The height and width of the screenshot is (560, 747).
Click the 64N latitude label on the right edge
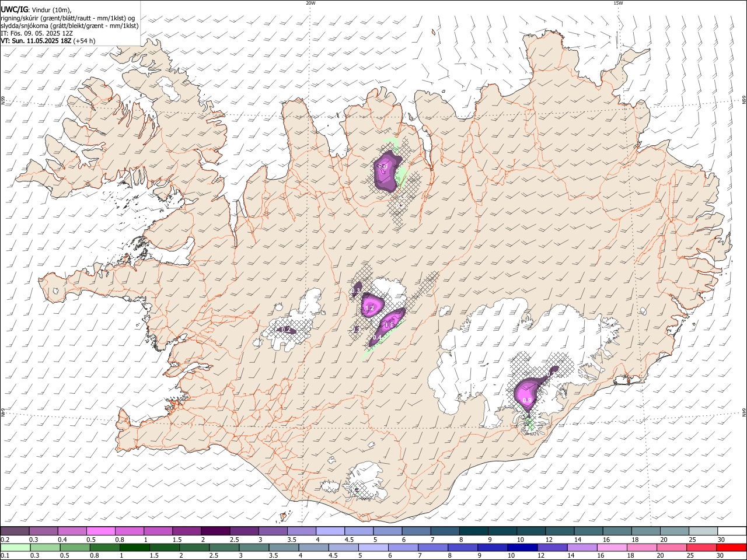point(744,412)
